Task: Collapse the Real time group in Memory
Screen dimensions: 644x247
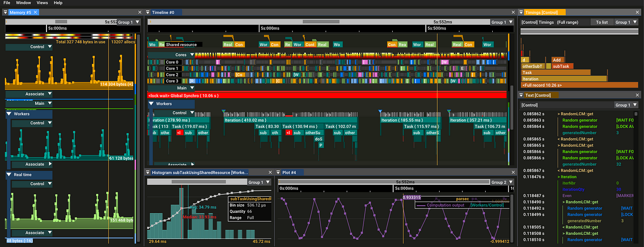Action: (9, 175)
